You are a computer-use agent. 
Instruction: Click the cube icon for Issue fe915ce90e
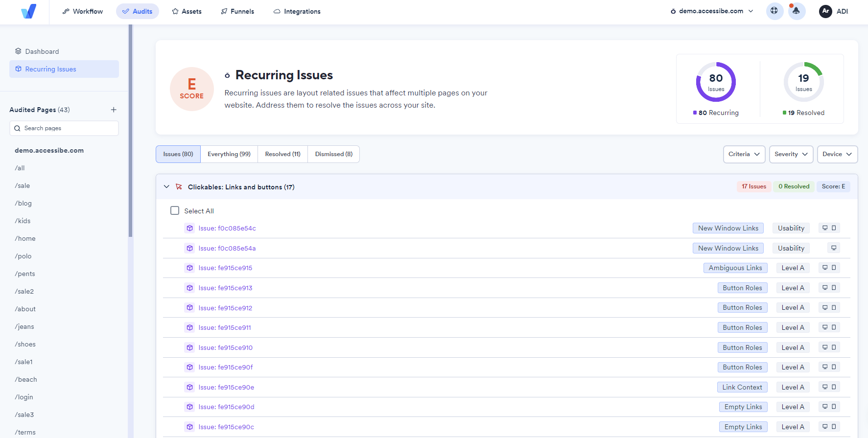click(189, 387)
